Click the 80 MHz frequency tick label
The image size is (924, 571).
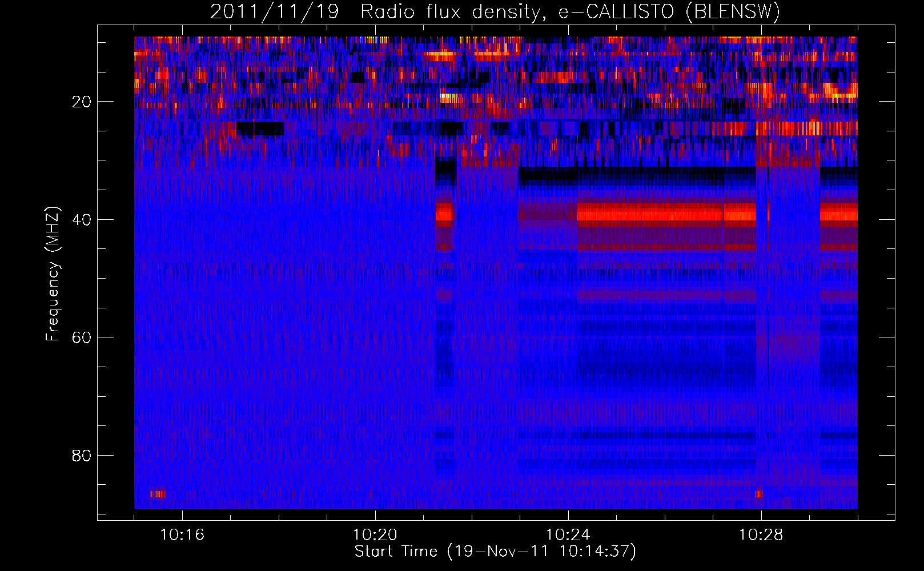[82, 456]
